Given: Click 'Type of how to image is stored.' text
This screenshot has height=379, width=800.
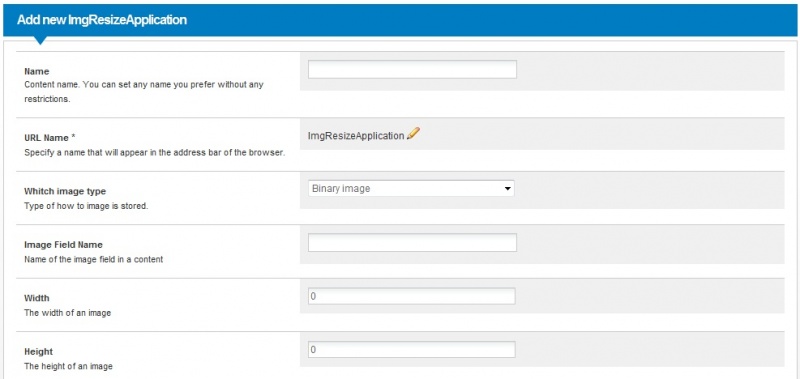Looking at the screenshot, I should [86, 207].
